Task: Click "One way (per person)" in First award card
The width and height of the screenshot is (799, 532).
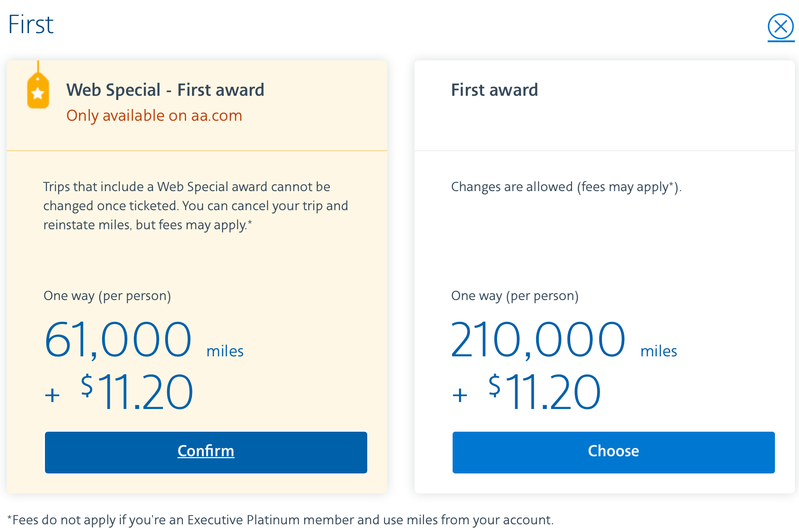Action: [515, 296]
